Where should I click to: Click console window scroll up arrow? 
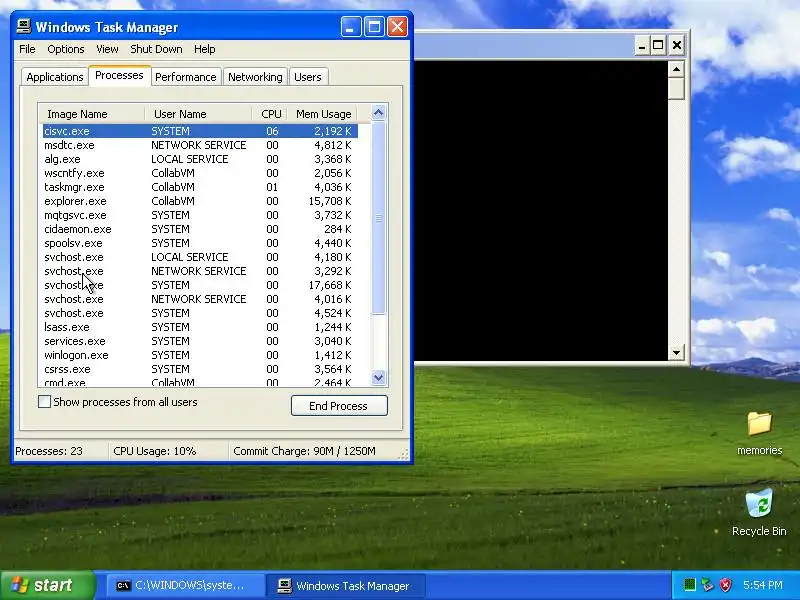pyautogui.click(x=677, y=69)
